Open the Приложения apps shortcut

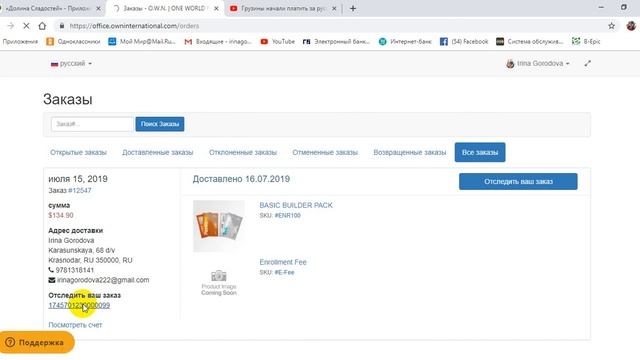point(20,42)
